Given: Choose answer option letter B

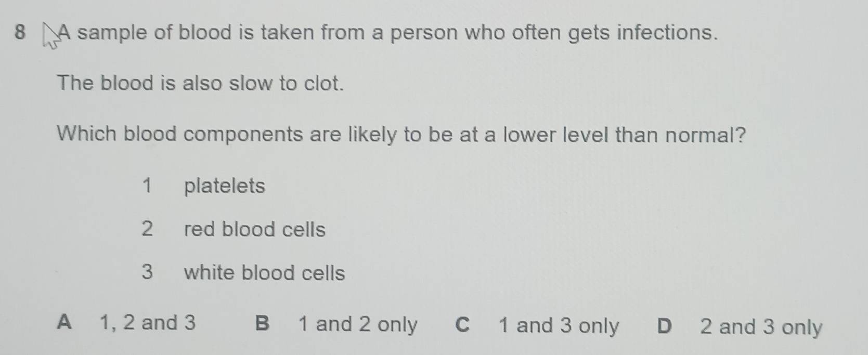Looking at the screenshot, I should tap(262, 324).
